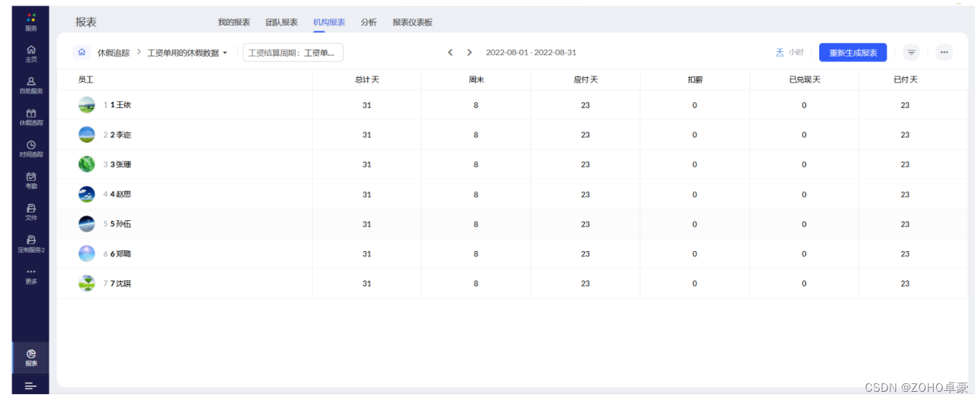Click the avatar of 1 王依
Viewport: 980px width, 401px height.
[x=87, y=105]
